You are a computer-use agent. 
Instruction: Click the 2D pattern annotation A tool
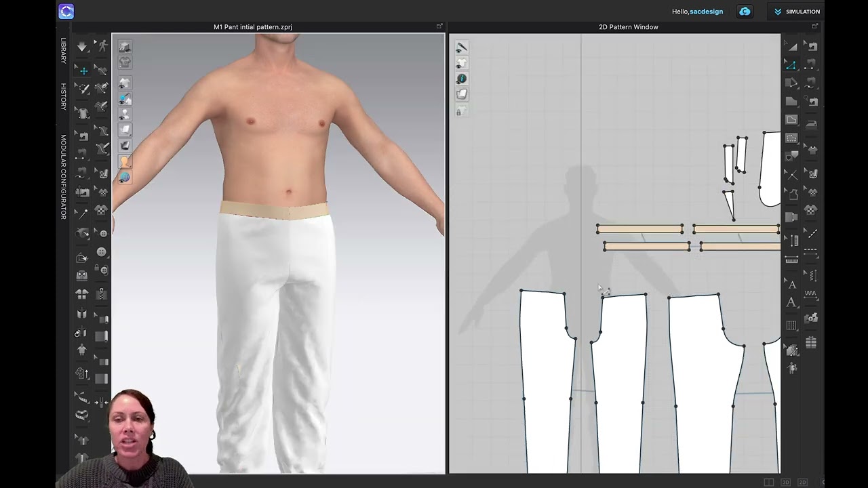tap(791, 285)
